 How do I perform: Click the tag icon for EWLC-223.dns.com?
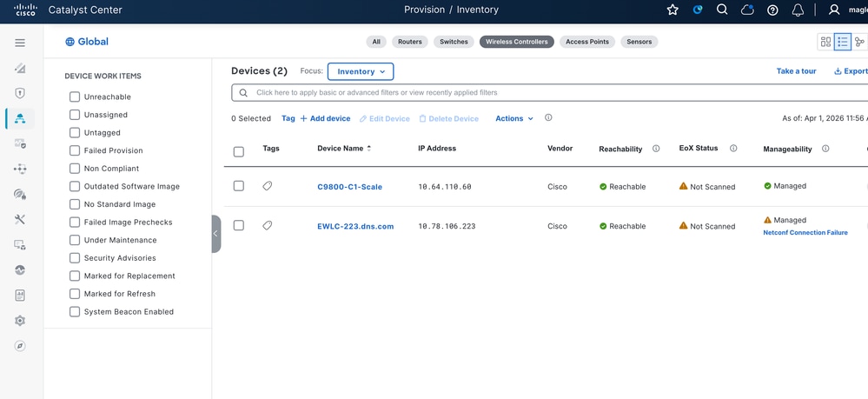pos(268,225)
